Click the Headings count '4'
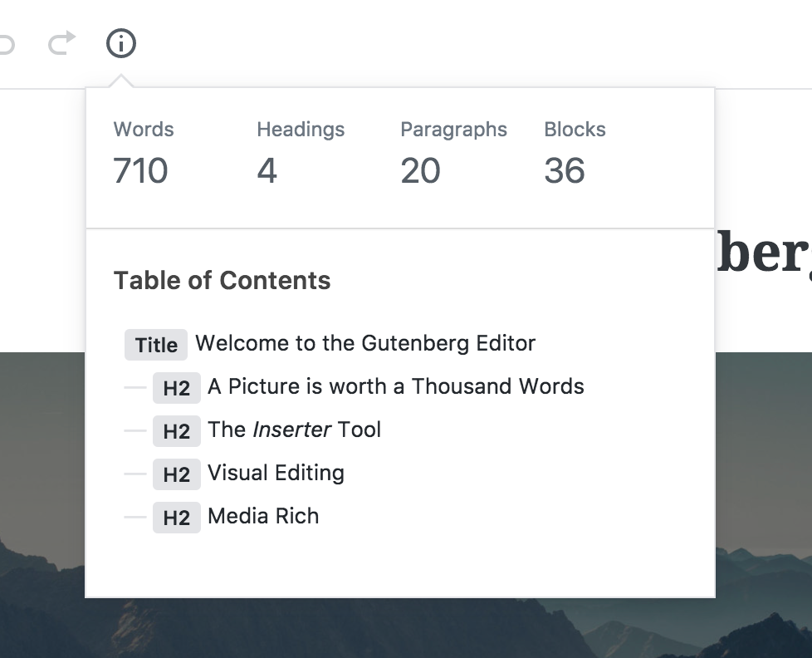The image size is (812, 658). 267,170
